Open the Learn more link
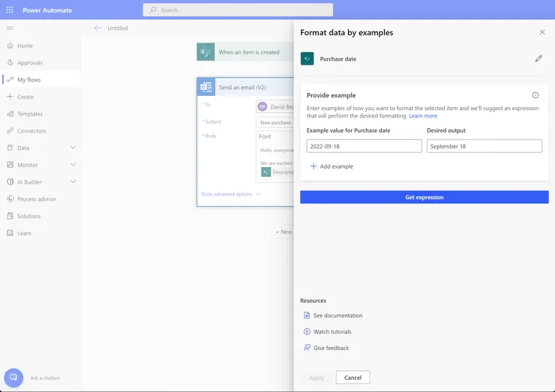This screenshot has width=555, height=392. click(423, 116)
